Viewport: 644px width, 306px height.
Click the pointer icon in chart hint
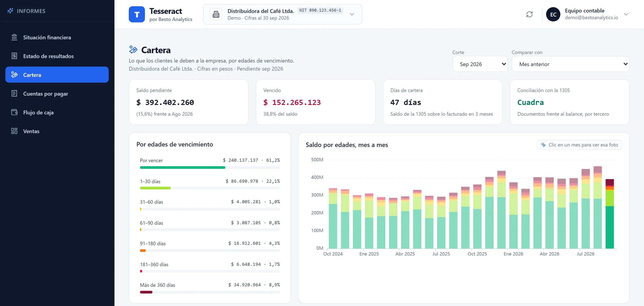point(543,145)
